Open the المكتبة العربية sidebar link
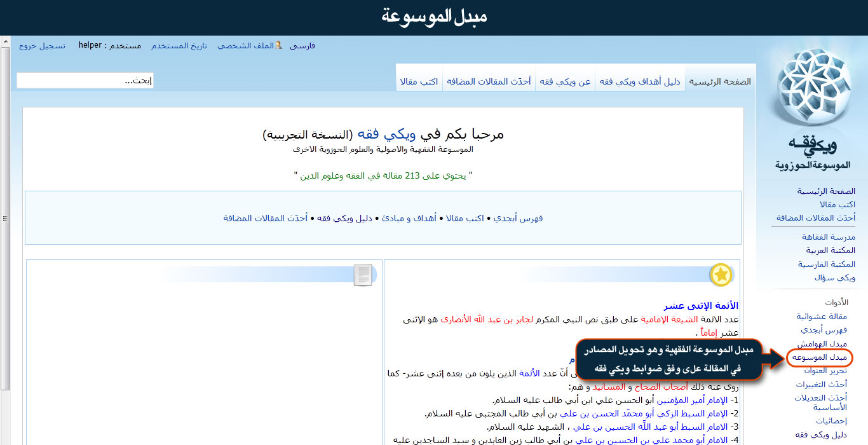This screenshot has height=445, width=868. click(x=831, y=250)
